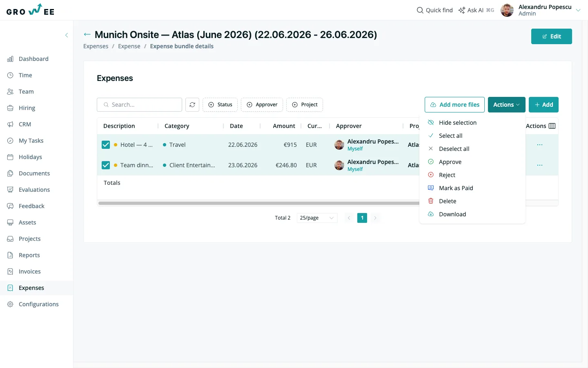Focus the expenses Search field
Viewport: 588px width, 368px height.
pyautogui.click(x=139, y=105)
